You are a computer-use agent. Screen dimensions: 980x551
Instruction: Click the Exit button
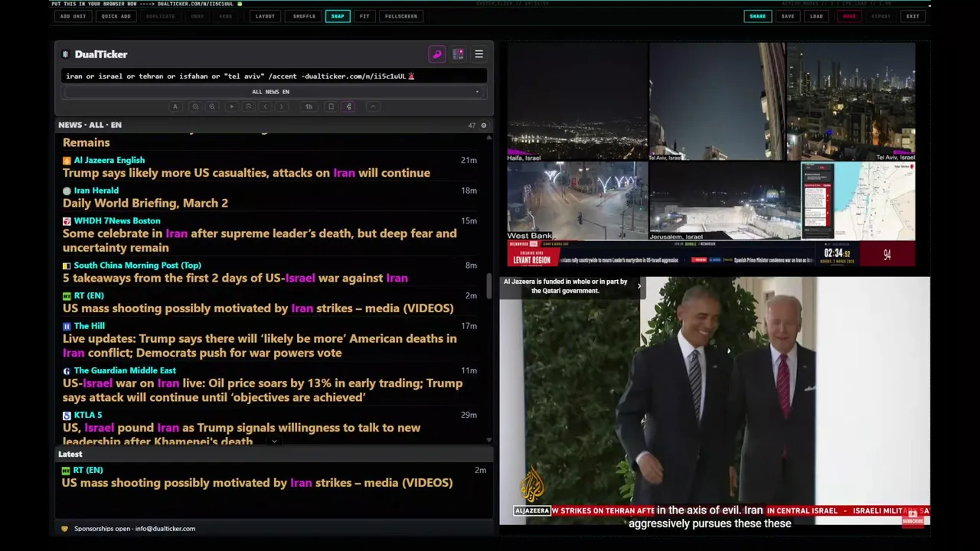click(x=913, y=16)
